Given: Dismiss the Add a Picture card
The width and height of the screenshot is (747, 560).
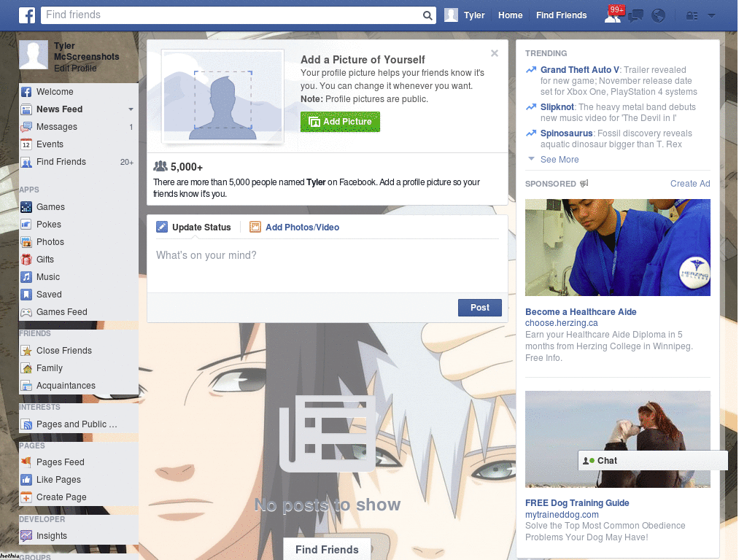Looking at the screenshot, I should 495,53.
